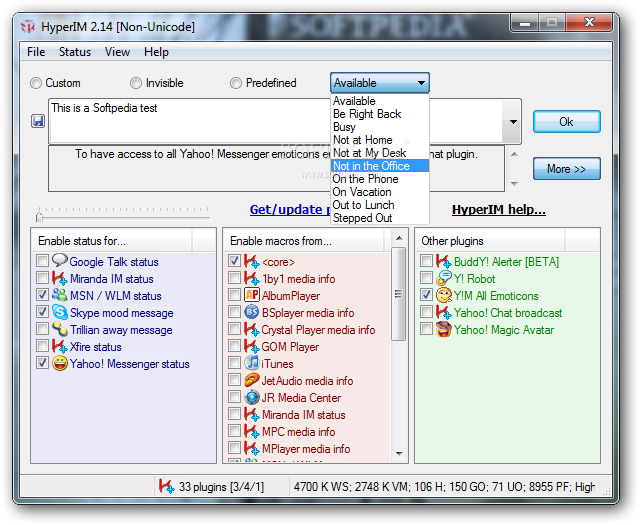
Task: Click the JR Media Center icon
Action: point(251,398)
